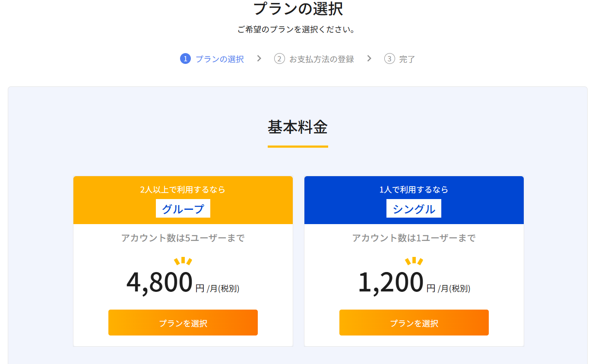Click the シングル plan name badge
This screenshot has width=595, height=364.
coord(414,209)
